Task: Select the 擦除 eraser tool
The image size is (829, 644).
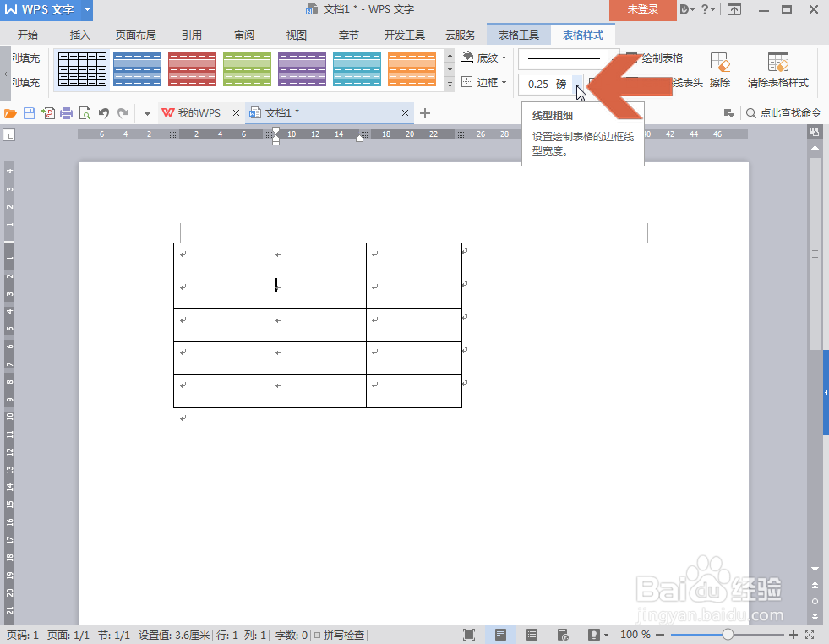Action: pos(719,69)
